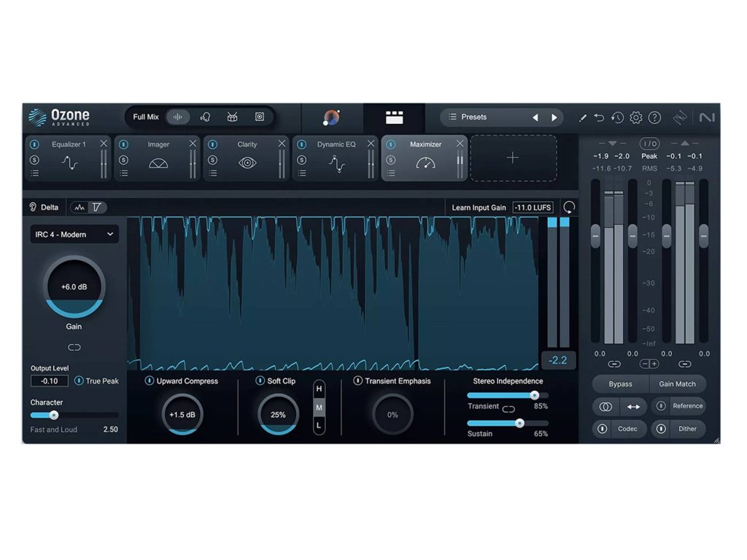Toggle Equalizer 1 module power
The width and height of the screenshot is (747, 560).
34,144
